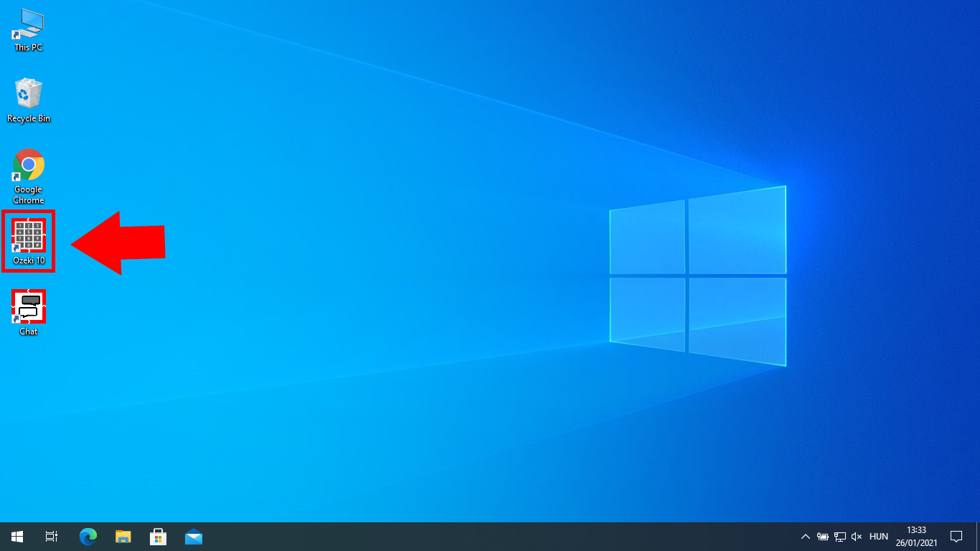Click the Windows logo on the wallpaper
Viewport: 980px width, 551px height.
point(697,276)
